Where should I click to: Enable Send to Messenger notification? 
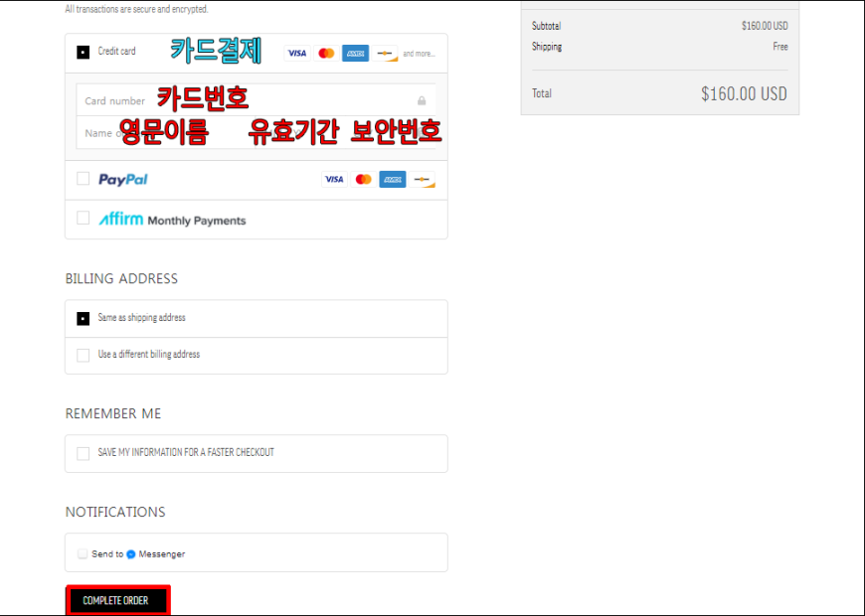(83, 553)
